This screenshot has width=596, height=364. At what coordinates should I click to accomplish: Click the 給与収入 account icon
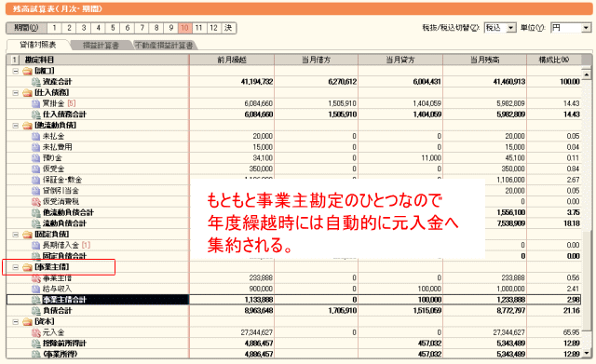(36, 290)
